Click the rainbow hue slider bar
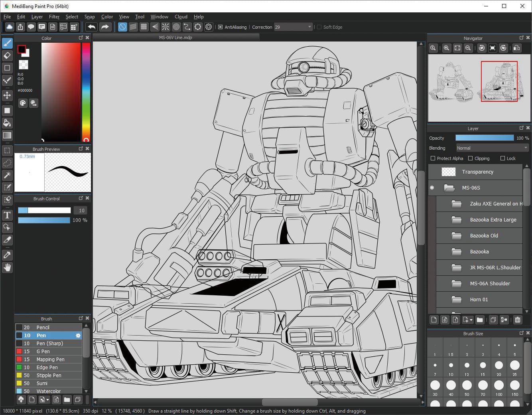This screenshot has width=532, height=415. coord(86,91)
